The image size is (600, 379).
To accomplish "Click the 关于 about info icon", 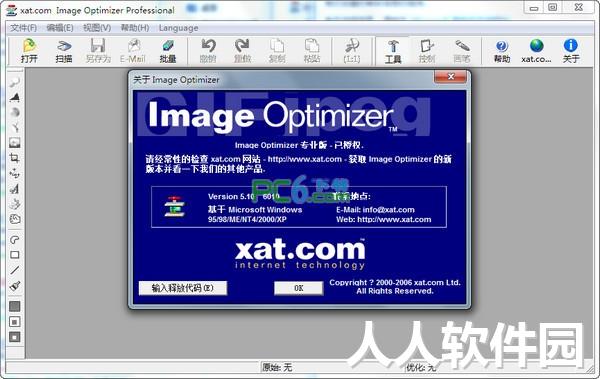I will (x=571, y=51).
